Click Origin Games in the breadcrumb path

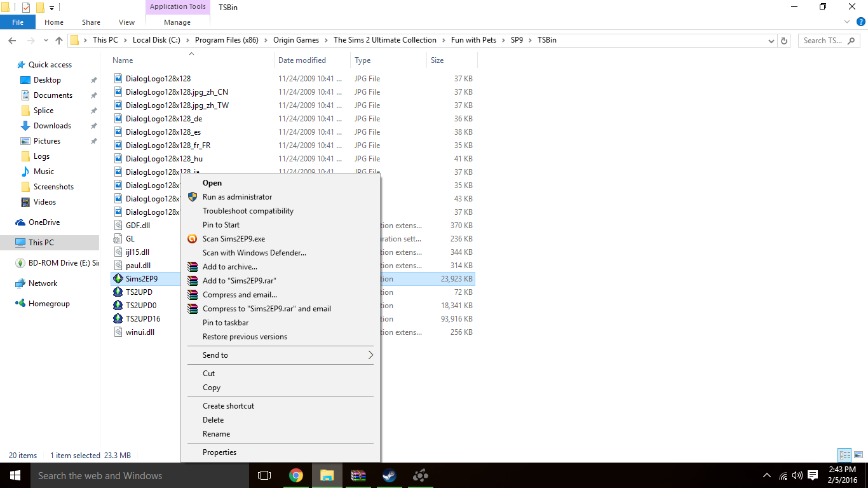pos(296,40)
